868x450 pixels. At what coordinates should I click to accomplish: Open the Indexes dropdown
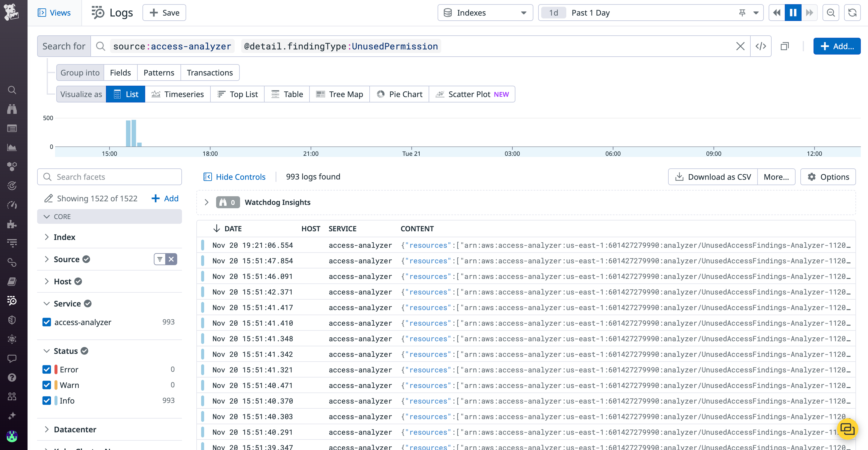(x=485, y=13)
